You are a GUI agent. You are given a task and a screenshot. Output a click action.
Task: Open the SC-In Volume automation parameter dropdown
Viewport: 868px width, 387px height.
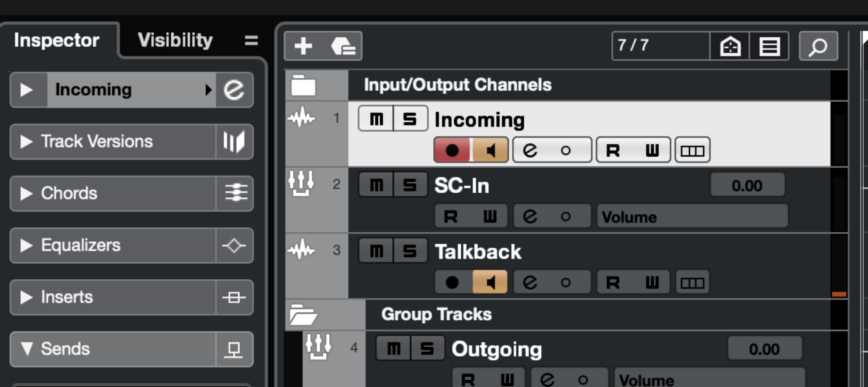[692, 216]
